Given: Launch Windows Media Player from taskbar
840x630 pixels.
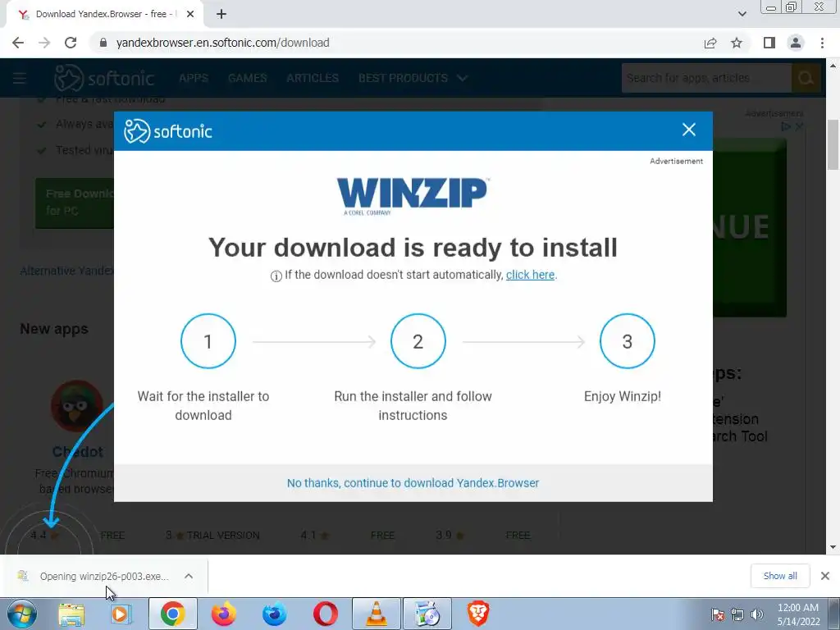Looking at the screenshot, I should (121, 614).
